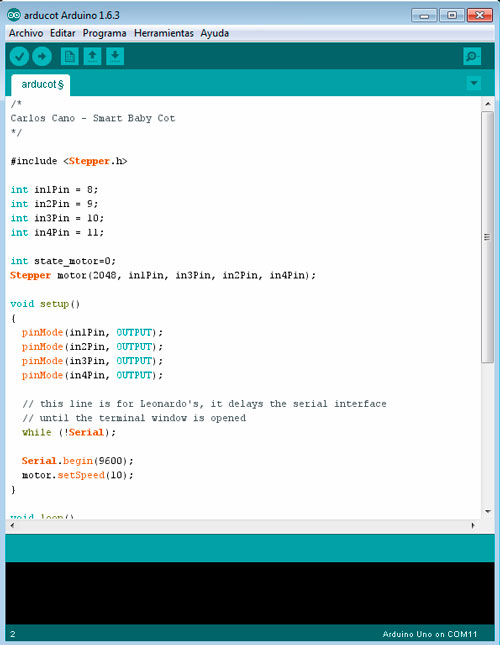The height and width of the screenshot is (645, 500).
Task: Click the Arduino logo in the title bar
Action: click(14, 15)
